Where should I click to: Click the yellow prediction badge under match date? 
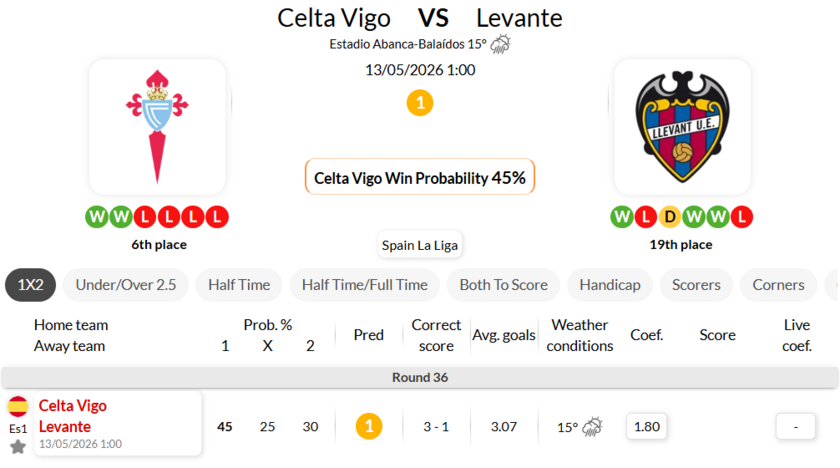[x=420, y=103]
